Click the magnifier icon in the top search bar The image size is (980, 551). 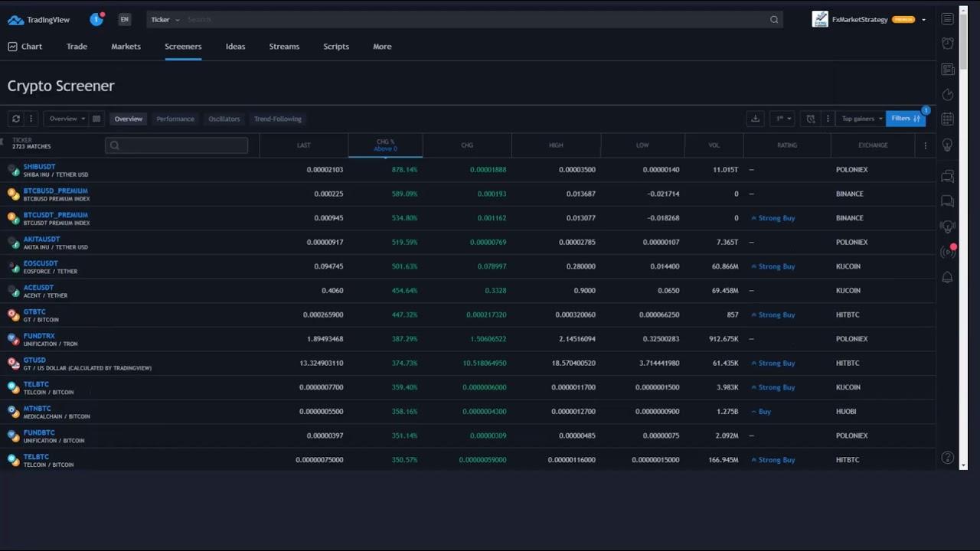coord(774,20)
